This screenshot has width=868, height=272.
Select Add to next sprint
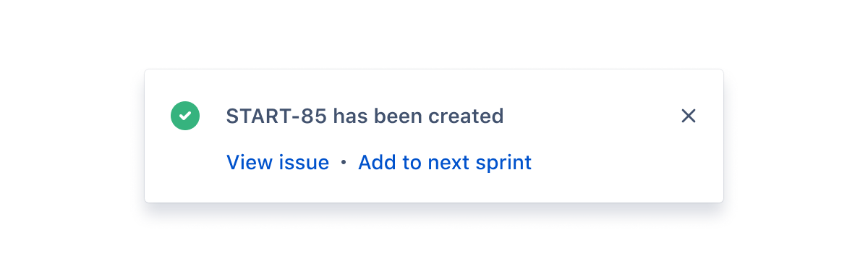445,163
